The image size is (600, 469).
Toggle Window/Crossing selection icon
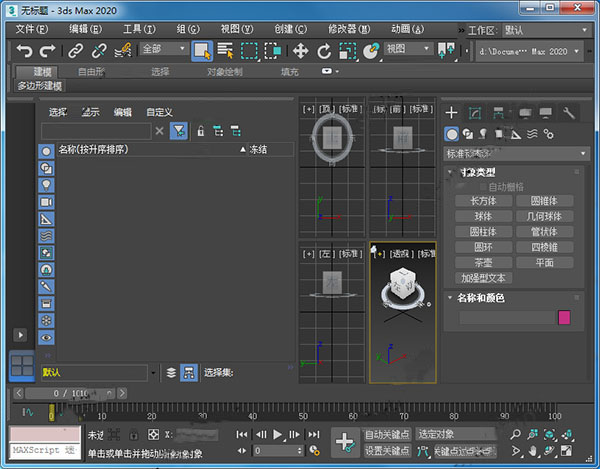tap(272, 51)
